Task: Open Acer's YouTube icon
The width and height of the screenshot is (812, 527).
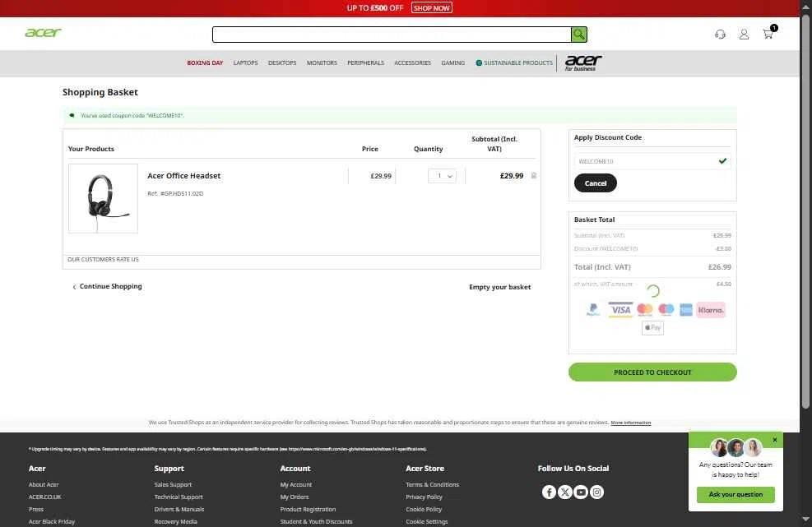Action: 581,492
